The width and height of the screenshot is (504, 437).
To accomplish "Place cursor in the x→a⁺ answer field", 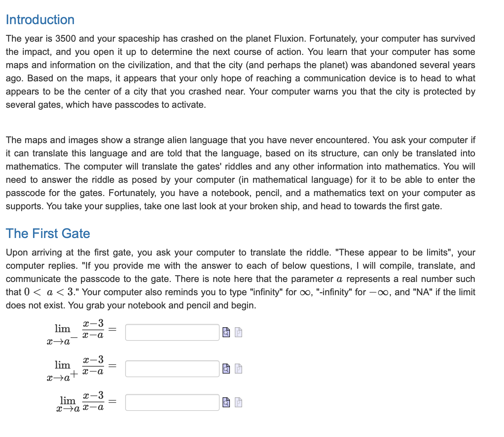I will [x=172, y=369].
